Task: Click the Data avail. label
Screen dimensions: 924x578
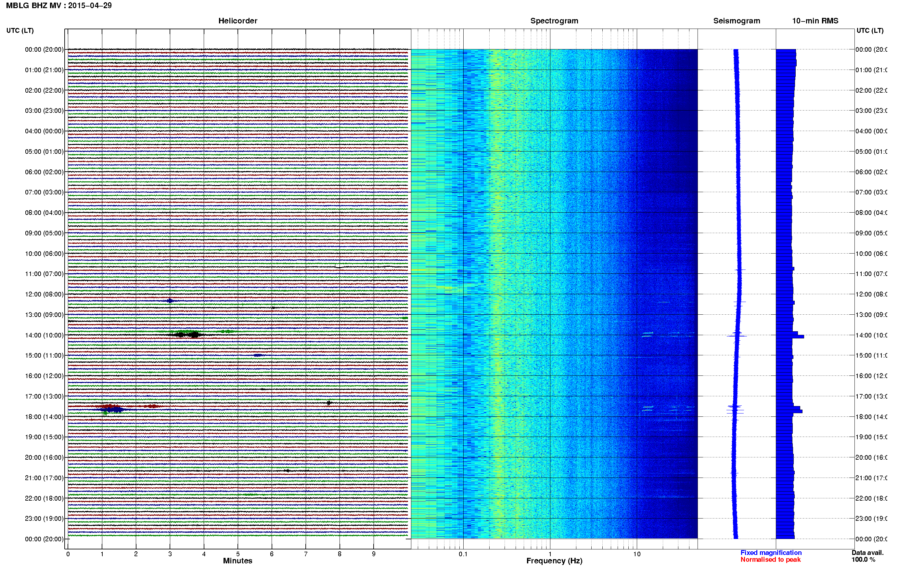Action: pos(867,553)
